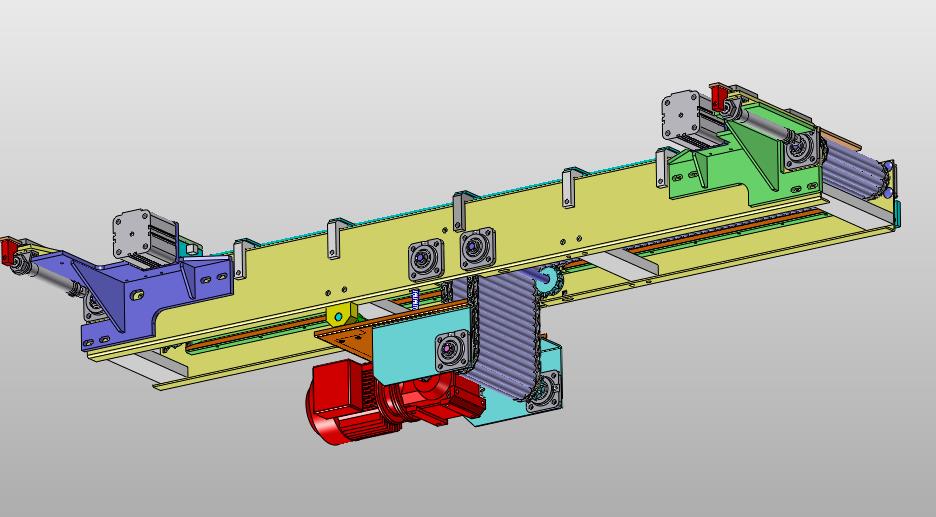Select the grey stepper motor above the purple bracket
This screenshot has width=936, height=517.
click(x=144, y=238)
